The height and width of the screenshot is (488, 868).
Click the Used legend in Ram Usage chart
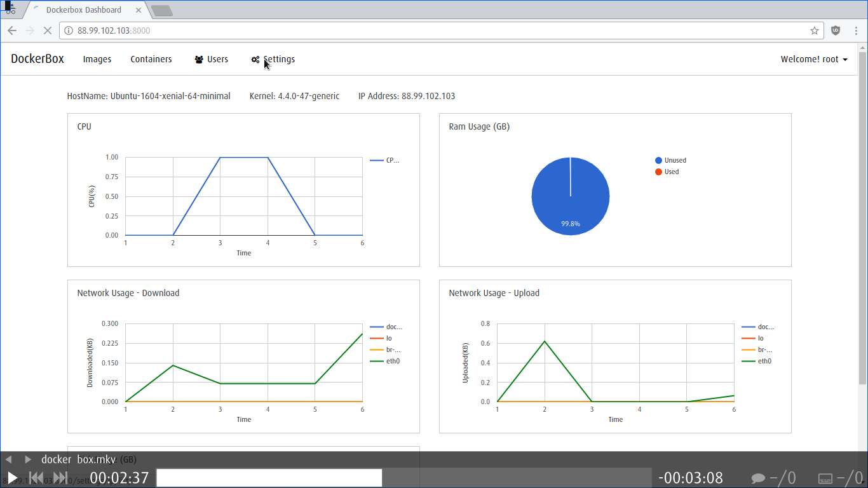(667, 172)
